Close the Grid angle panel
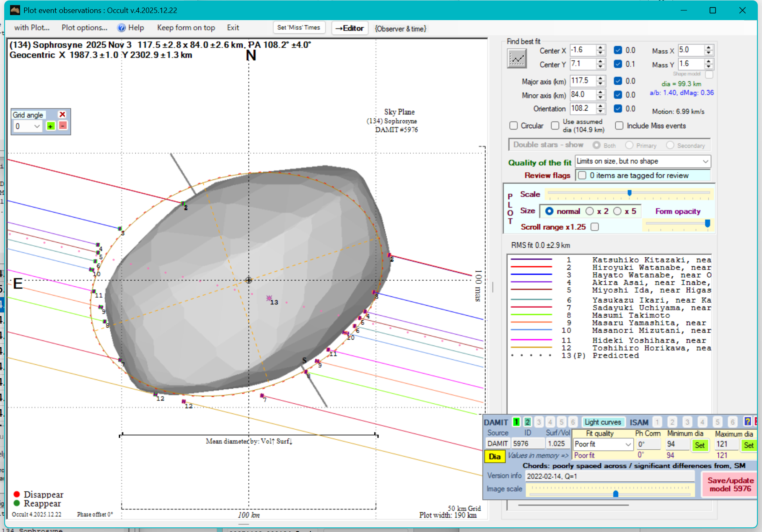The width and height of the screenshot is (762, 532). point(62,114)
